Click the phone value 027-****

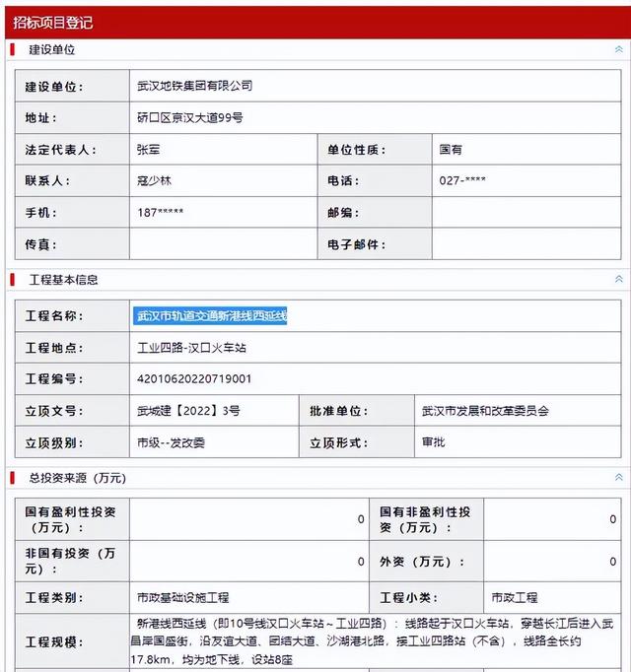(x=462, y=180)
